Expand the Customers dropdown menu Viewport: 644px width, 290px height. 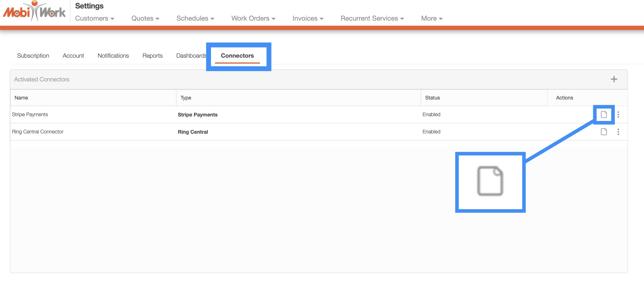[95, 18]
